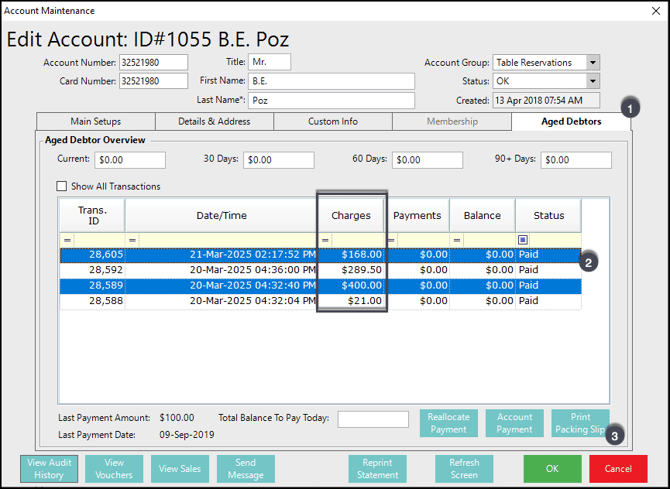
Task: Enable the Show All Transactions checkbox
Action: [62, 186]
